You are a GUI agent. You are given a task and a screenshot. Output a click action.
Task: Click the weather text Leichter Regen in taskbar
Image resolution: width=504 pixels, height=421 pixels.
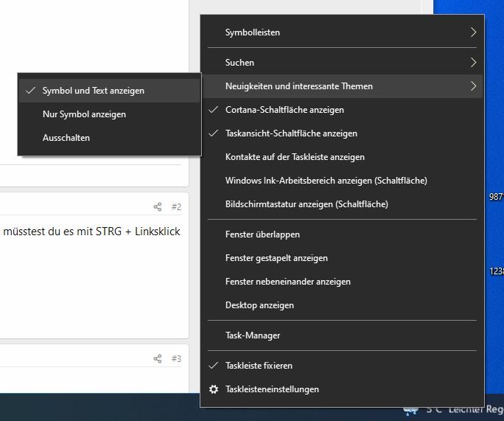(476, 410)
